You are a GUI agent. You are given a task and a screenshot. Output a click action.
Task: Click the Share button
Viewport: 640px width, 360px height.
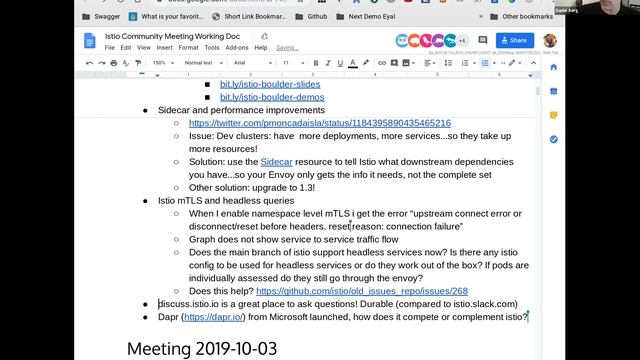(515, 40)
